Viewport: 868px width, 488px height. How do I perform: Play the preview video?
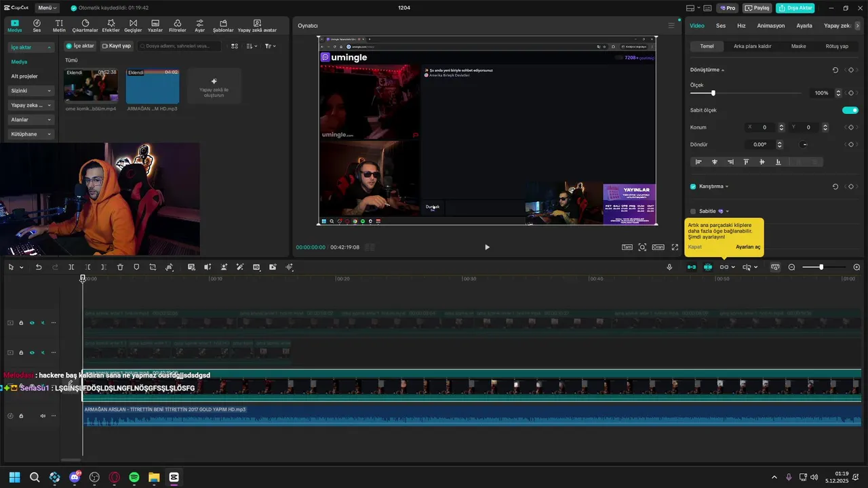(x=487, y=247)
